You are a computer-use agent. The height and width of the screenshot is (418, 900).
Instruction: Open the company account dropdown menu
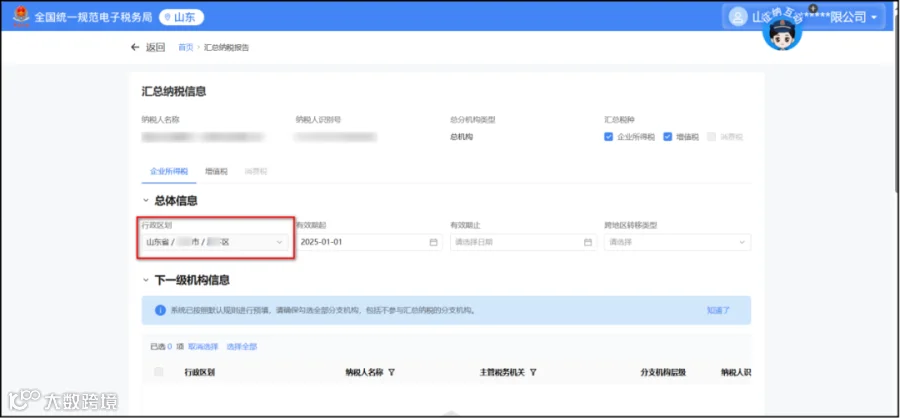[x=804, y=17]
